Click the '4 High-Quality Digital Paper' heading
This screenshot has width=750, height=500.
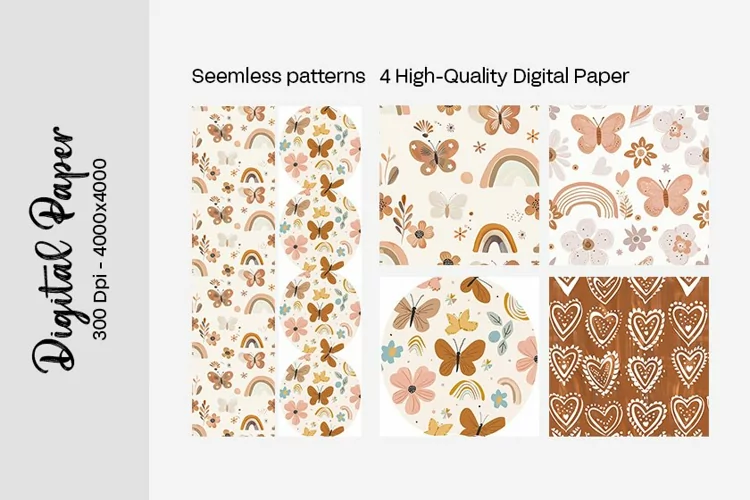504,76
